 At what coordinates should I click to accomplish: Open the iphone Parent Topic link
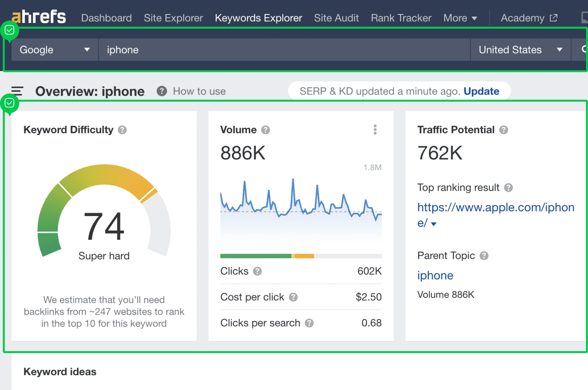point(435,276)
